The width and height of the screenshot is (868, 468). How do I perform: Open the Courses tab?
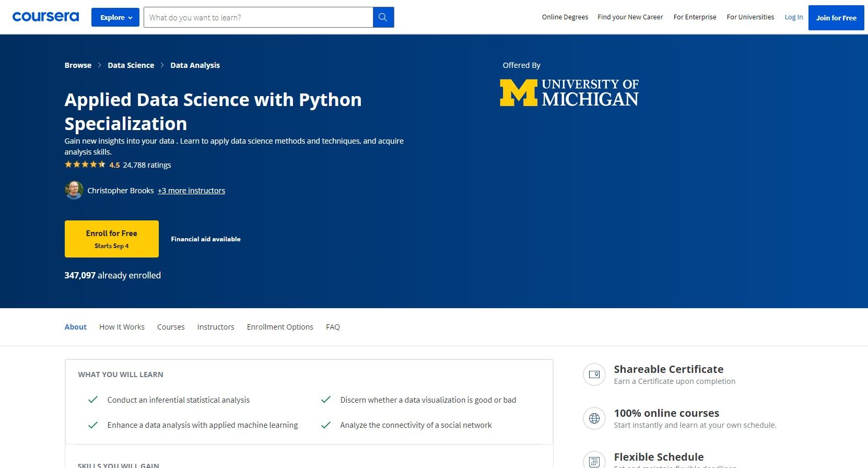[171, 327]
